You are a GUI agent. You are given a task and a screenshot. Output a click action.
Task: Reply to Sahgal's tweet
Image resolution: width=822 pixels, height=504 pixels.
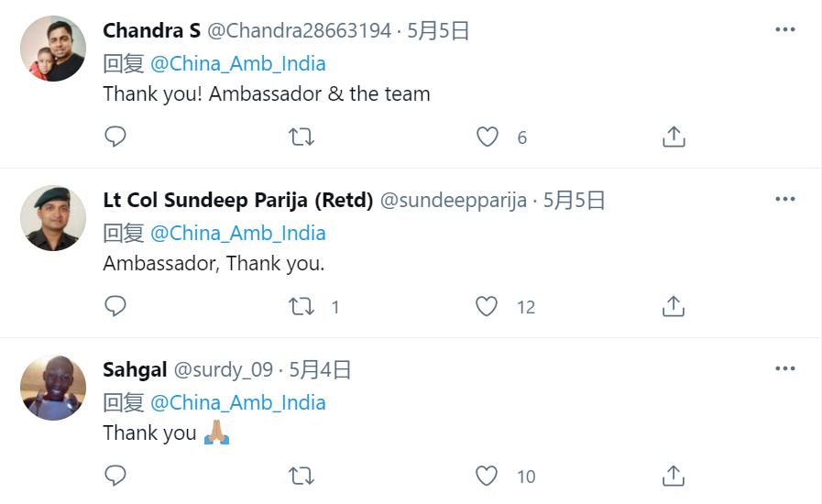coord(115,476)
